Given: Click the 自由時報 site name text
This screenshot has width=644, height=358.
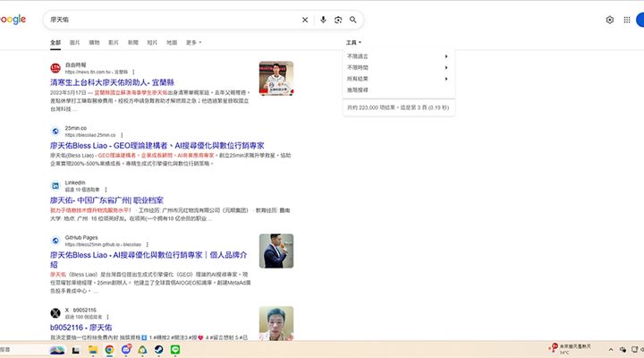Looking at the screenshot, I should (75, 65).
